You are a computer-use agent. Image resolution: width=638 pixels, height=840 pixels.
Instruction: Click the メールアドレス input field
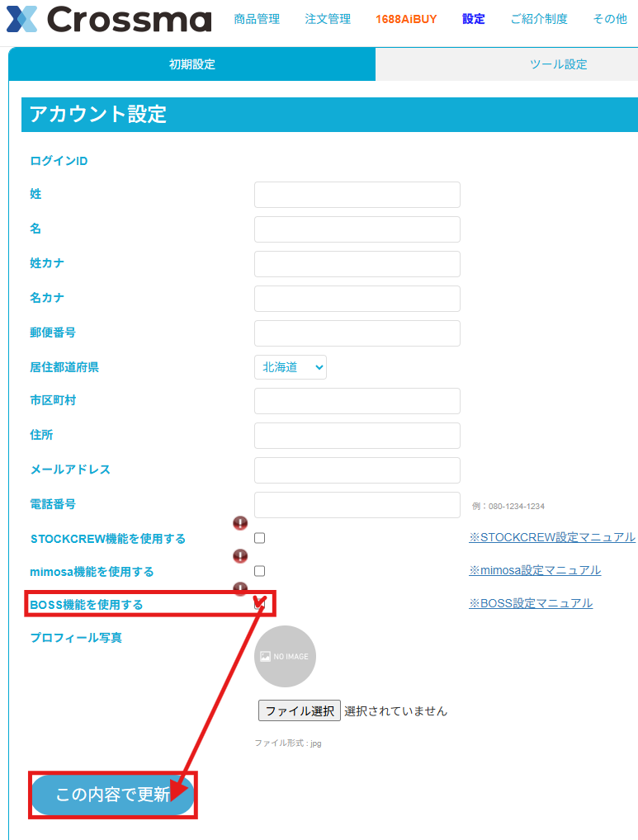pos(357,470)
